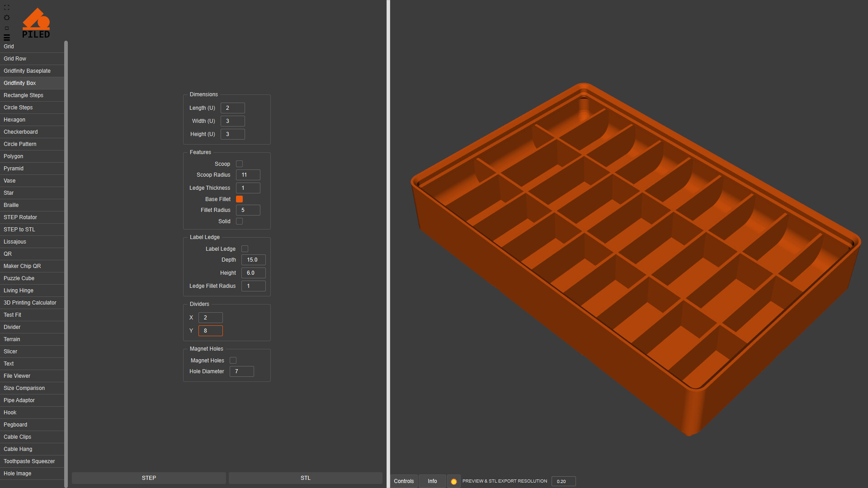The width and height of the screenshot is (868, 488).
Task: Enable the Scoop checkbox
Action: pos(240,164)
